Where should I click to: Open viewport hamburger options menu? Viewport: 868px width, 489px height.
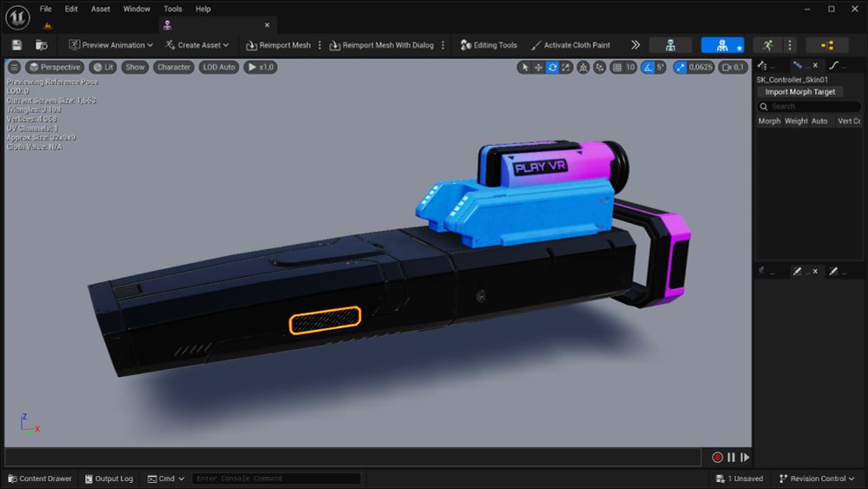click(15, 67)
